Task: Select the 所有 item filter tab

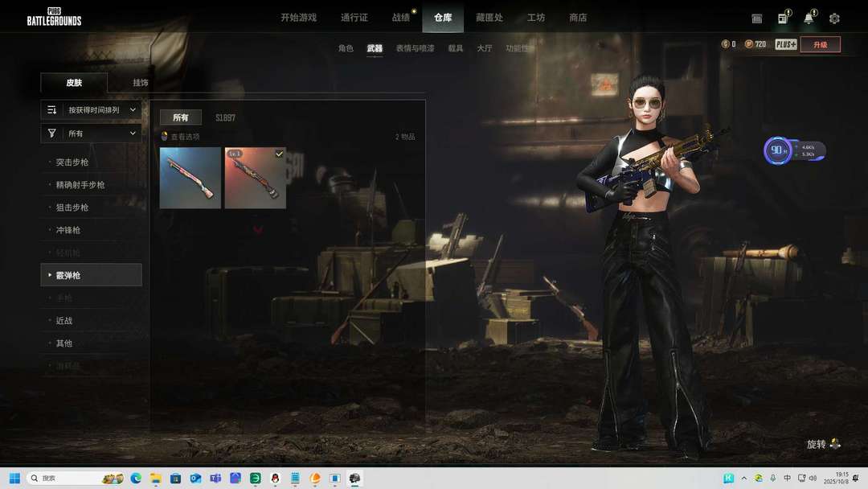Action: [181, 117]
